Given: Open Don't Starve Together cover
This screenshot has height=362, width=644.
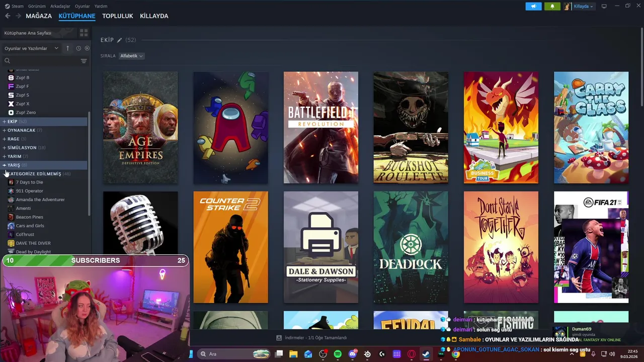Looking at the screenshot, I should (x=501, y=247).
